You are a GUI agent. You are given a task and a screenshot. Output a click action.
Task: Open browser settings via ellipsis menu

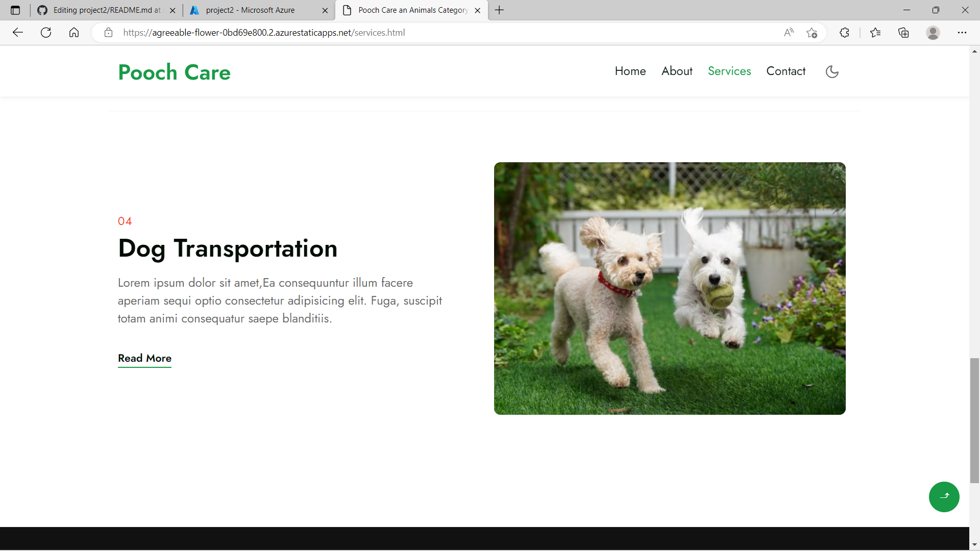pos(963,32)
